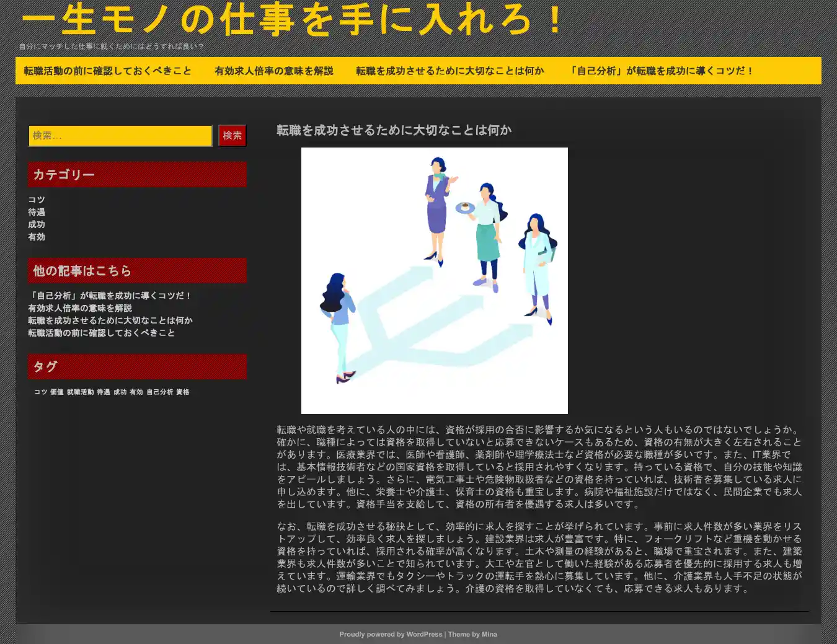837x644 pixels.
Task: Open 「自己分析」が転職を成功に導くコツだ！ in the top navigation bar
Action: point(661,71)
